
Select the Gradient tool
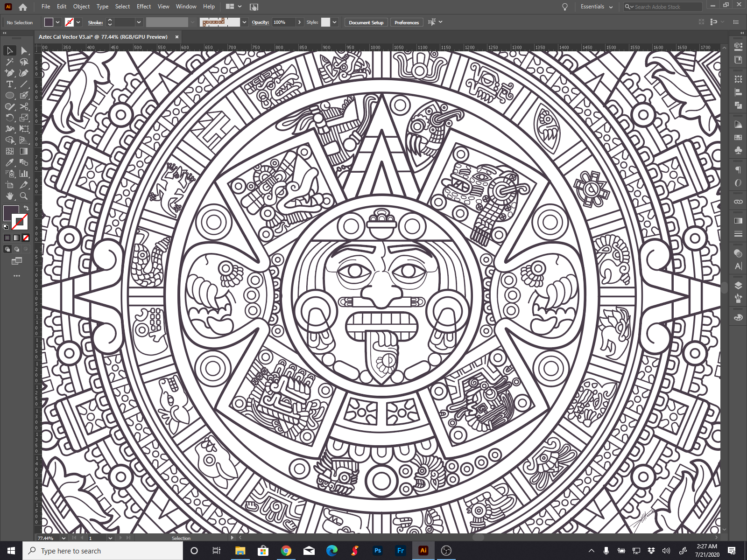(24, 151)
